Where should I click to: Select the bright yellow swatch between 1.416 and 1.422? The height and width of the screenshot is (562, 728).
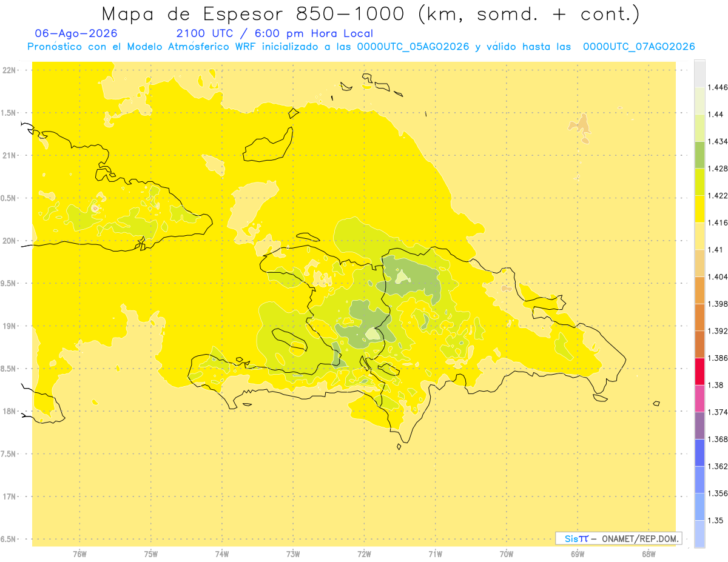699,209
